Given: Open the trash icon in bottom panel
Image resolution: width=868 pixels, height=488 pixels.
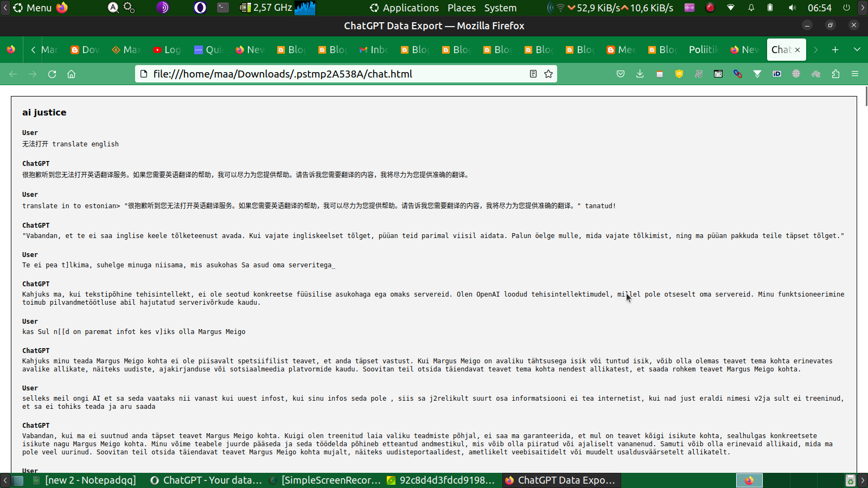Looking at the screenshot, I should pos(851,480).
